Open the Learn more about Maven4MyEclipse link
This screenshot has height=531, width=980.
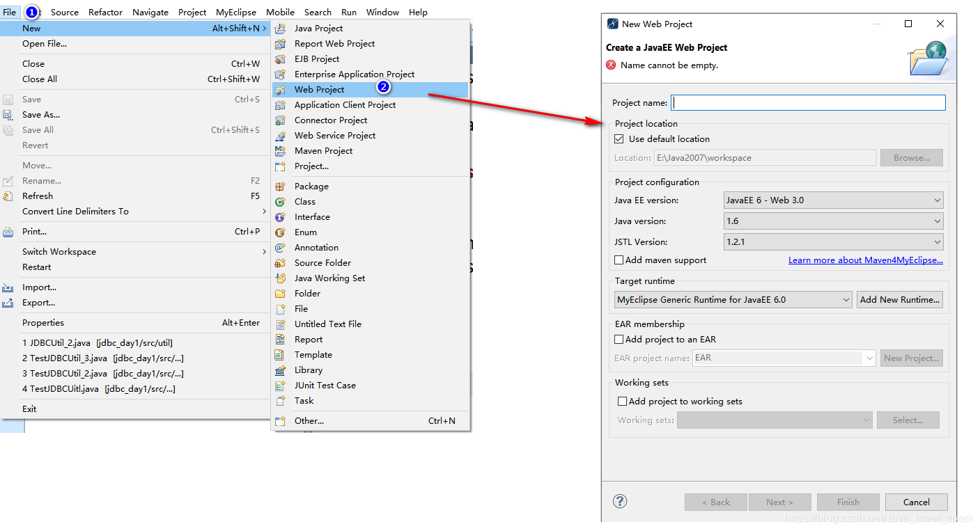(x=866, y=260)
